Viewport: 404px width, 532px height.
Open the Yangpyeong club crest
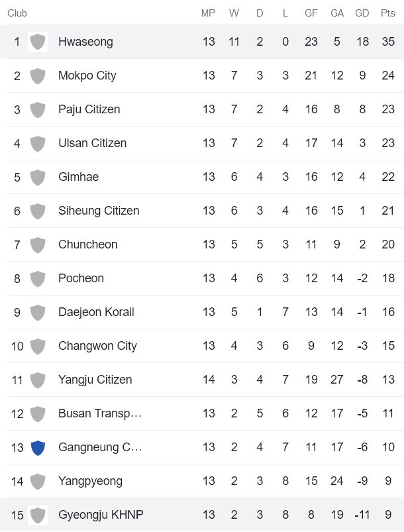(38, 481)
